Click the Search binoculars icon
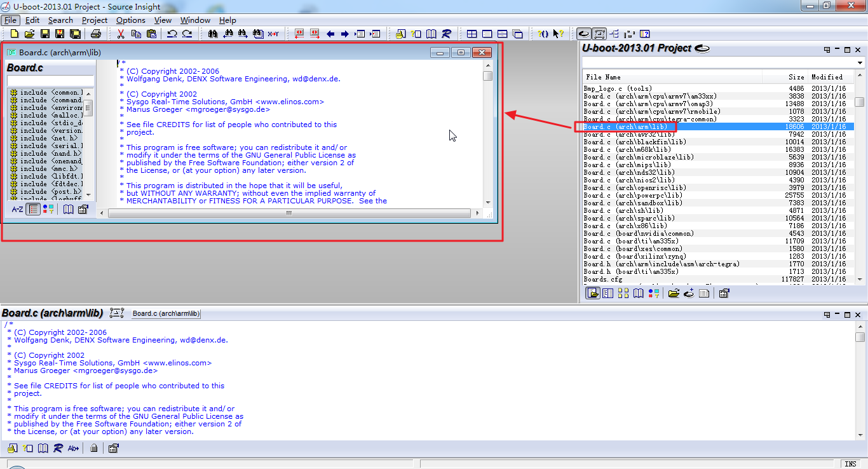This screenshot has height=469, width=868. pos(213,34)
